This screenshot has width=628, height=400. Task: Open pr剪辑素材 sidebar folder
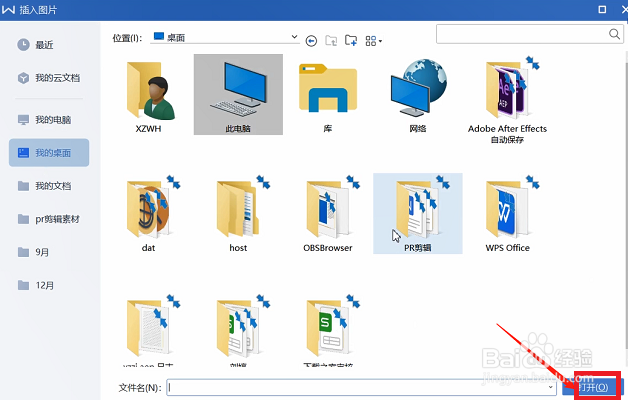(x=49, y=219)
